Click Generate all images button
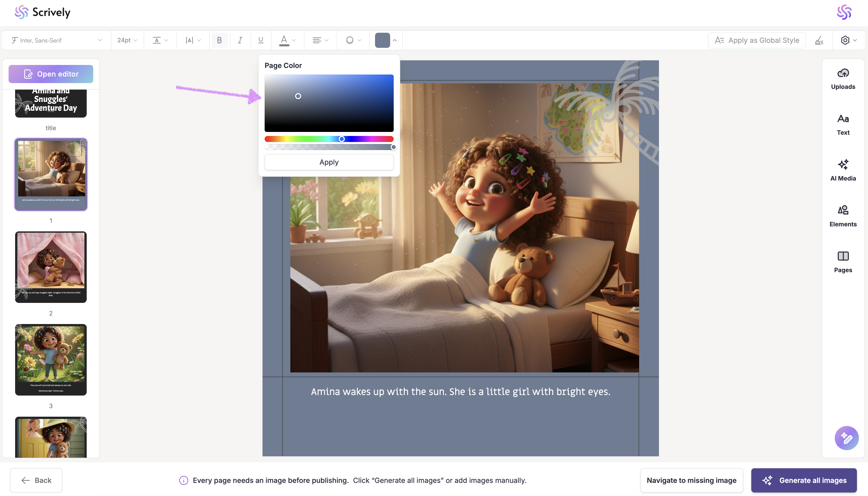This screenshot has width=868, height=496. pyautogui.click(x=803, y=480)
